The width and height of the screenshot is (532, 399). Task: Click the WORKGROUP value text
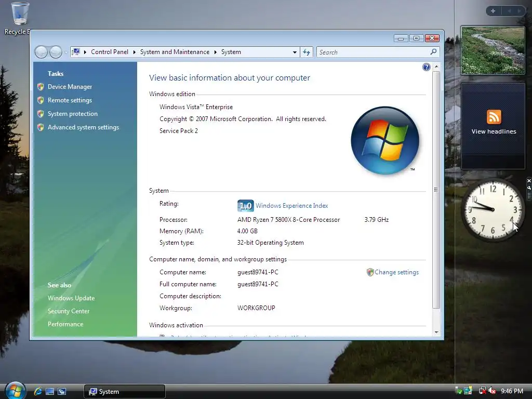[x=256, y=308]
